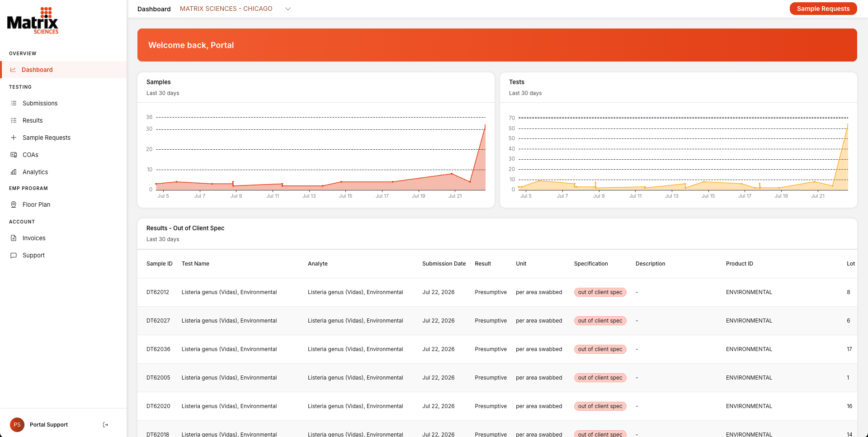Open the Support page
The height and width of the screenshot is (437, 868).
click(63, 255)
